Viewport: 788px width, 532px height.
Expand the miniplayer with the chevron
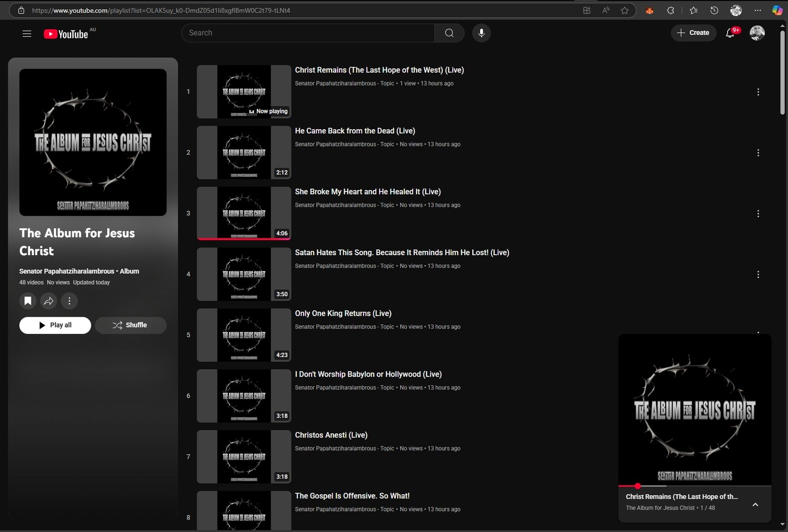755,505
